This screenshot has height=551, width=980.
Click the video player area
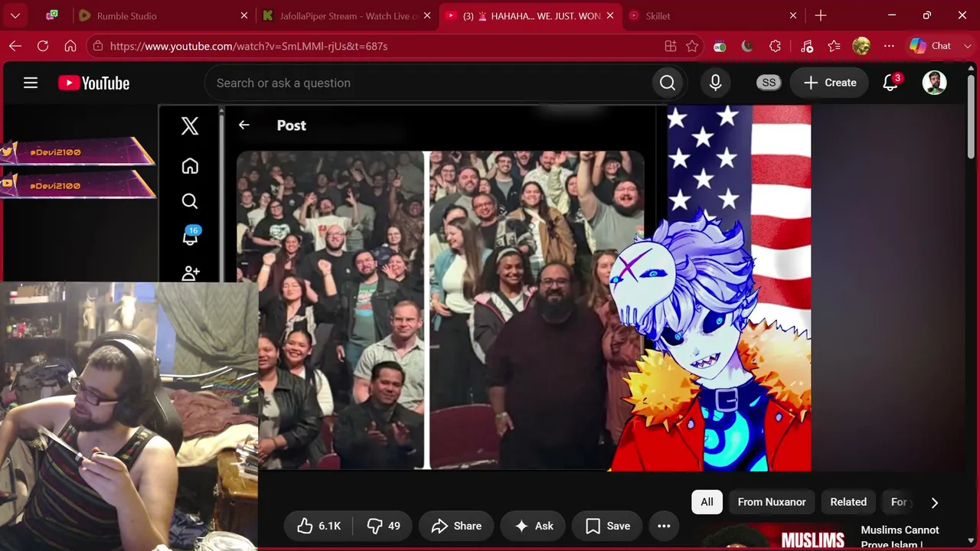[484, 288]
